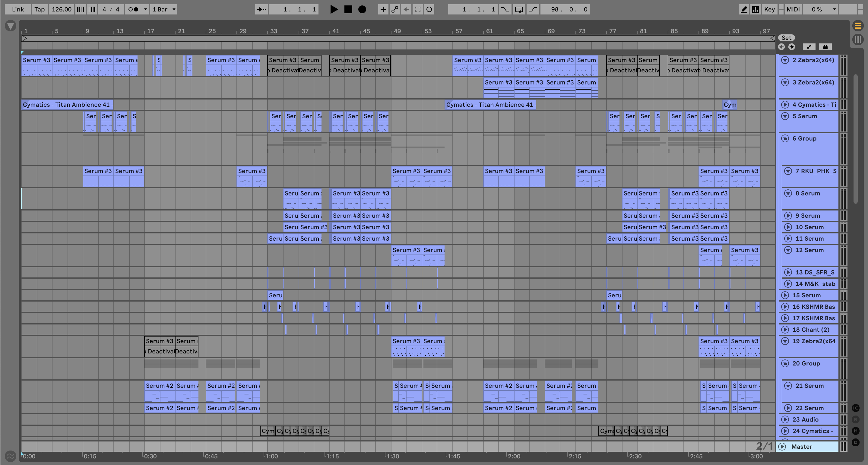Toggle the Automation Mode icon
The image size is (868, 465).
tap(809, 47)
